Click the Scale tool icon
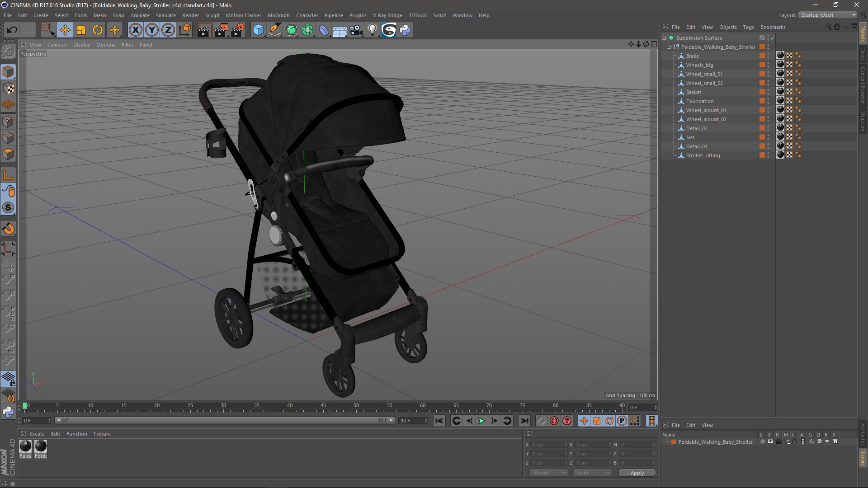868x488 pixels. click(81, 30)
